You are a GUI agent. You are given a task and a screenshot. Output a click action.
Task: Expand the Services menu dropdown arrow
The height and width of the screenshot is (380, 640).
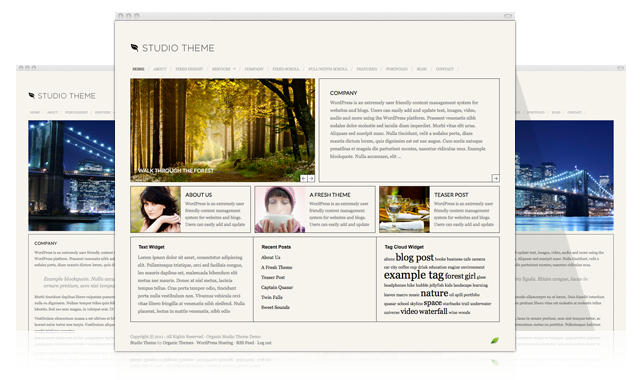pyautogui.click(x=234, y=69)
